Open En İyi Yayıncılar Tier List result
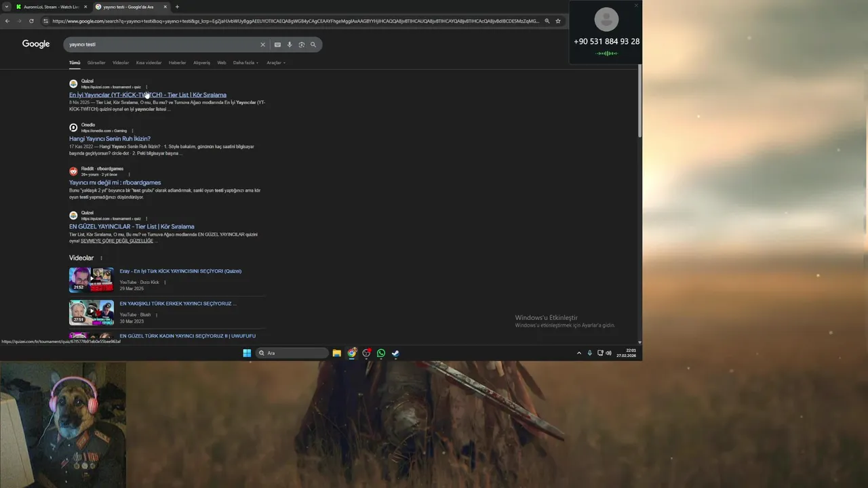The width and height of the screenshot is (868, 488). [x=148, y=95]
